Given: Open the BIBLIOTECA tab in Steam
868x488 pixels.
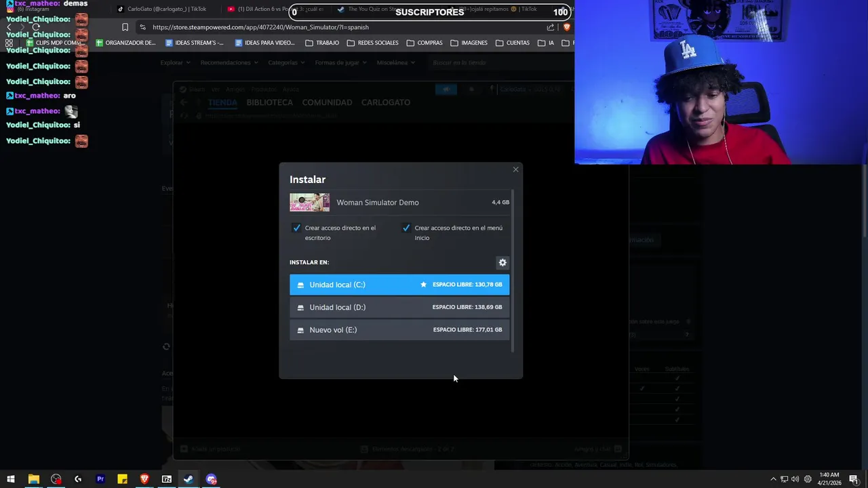Looking at the screenshot, I should click(270, 102).
